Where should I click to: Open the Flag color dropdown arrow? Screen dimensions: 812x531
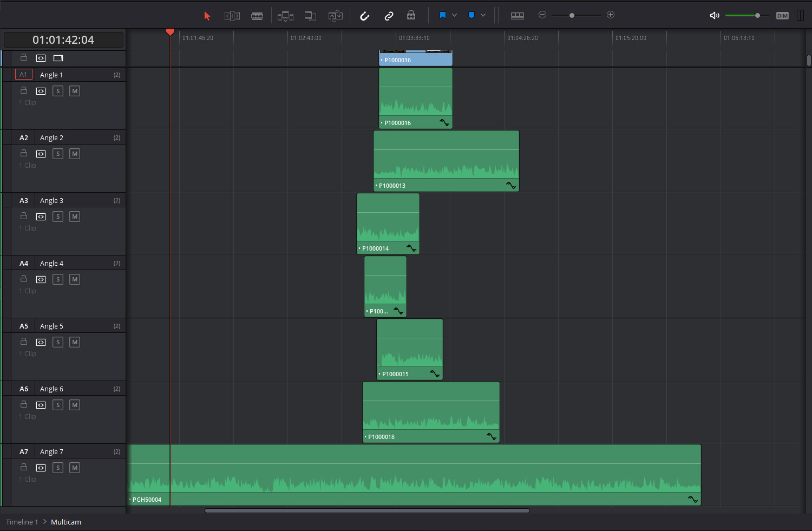click(454, 15)
